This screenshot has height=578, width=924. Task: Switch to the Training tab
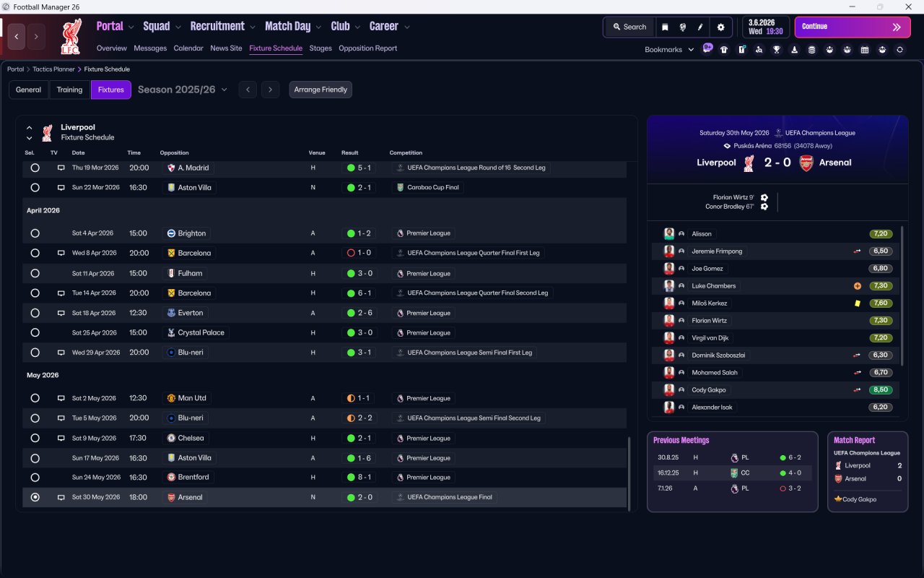click(69, 90)
